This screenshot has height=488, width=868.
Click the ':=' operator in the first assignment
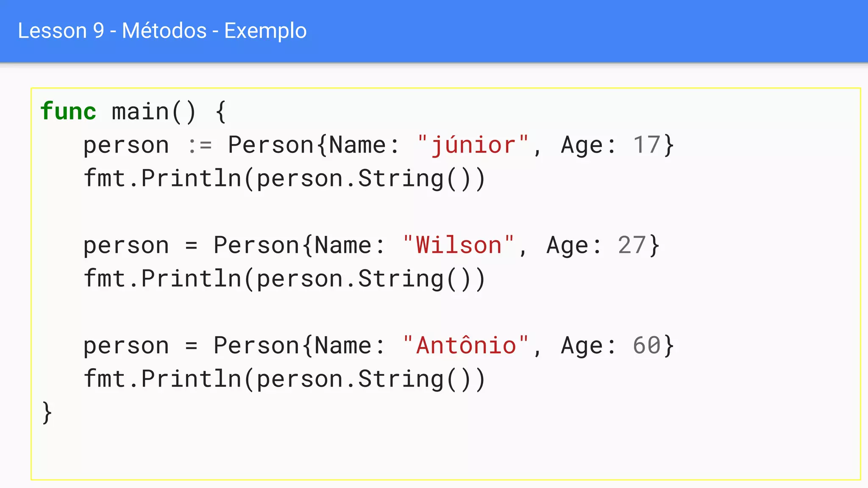(x=199, y=146)
